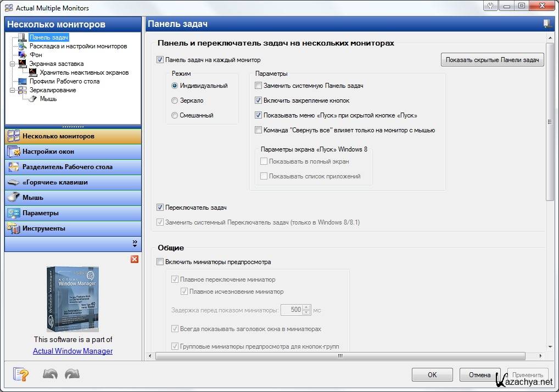Enable Включить миниатюры предпросмотра checkbox

160,262
